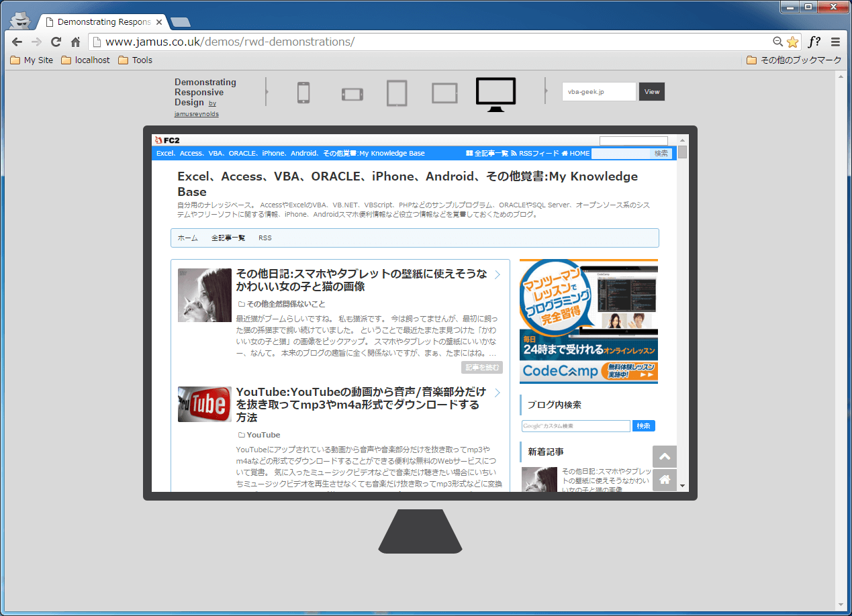The height and width of the screenshot is (616, 852).
Task: Reload the page using the refresh icon
Action: (56, 42)
